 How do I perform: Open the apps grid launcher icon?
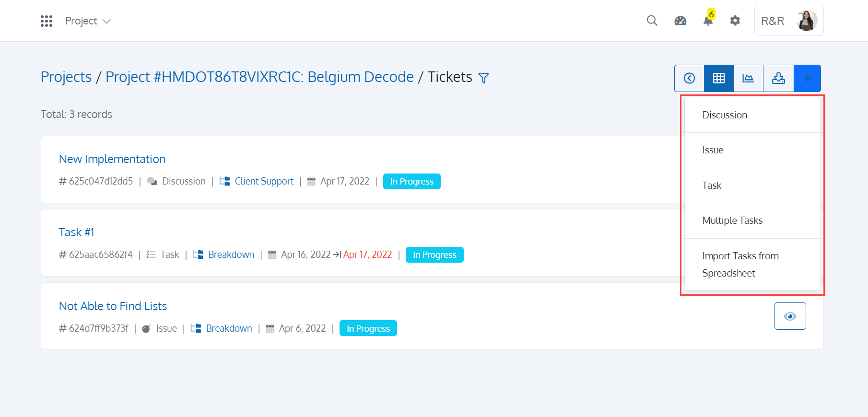47,21
